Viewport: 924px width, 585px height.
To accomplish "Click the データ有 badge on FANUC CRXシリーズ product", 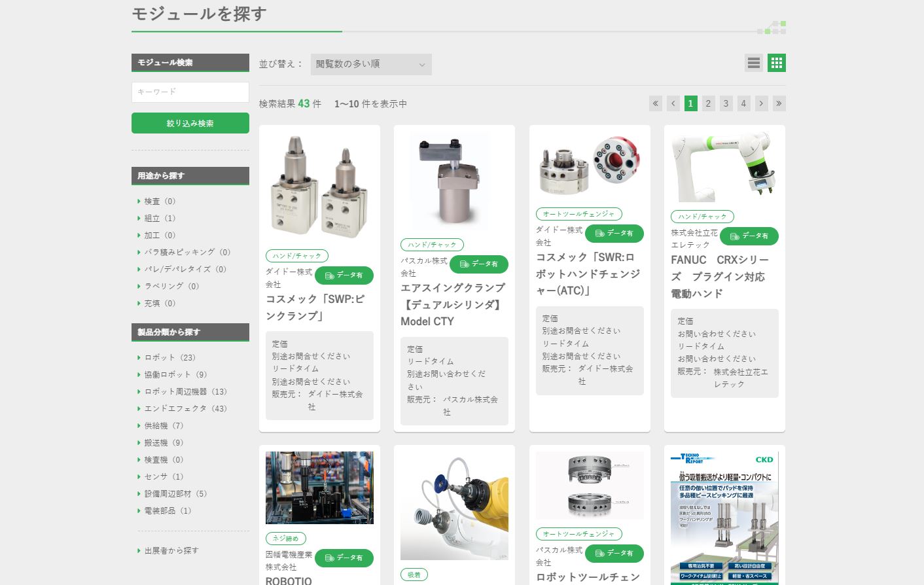I will 750,236.
